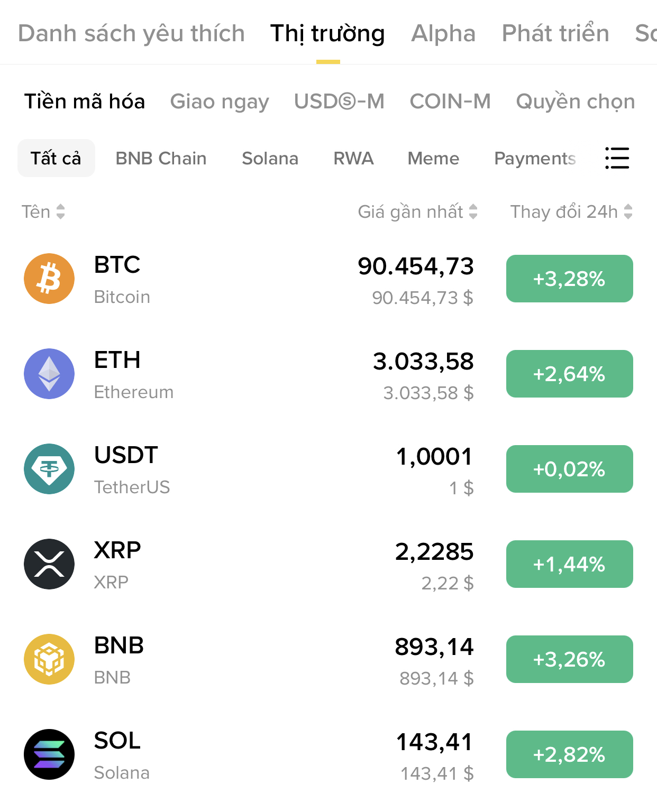Viewport: 657px width, 812px height.
Task: Click BTC +3,28% change button
Action: [569, 279]
